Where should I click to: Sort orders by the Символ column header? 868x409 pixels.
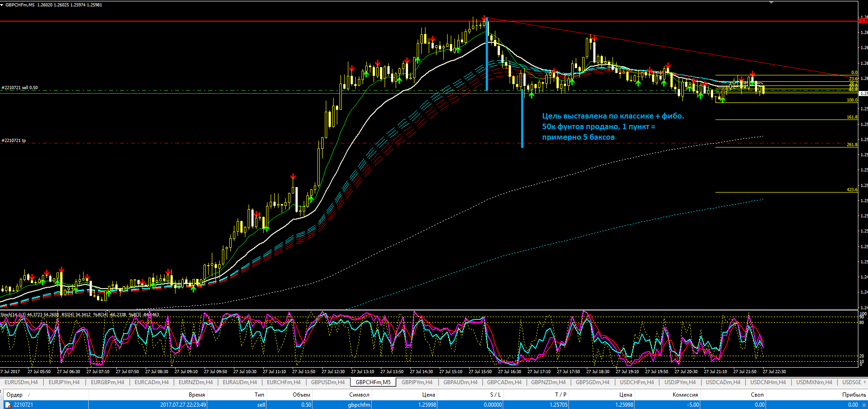[x=342, y=395]
